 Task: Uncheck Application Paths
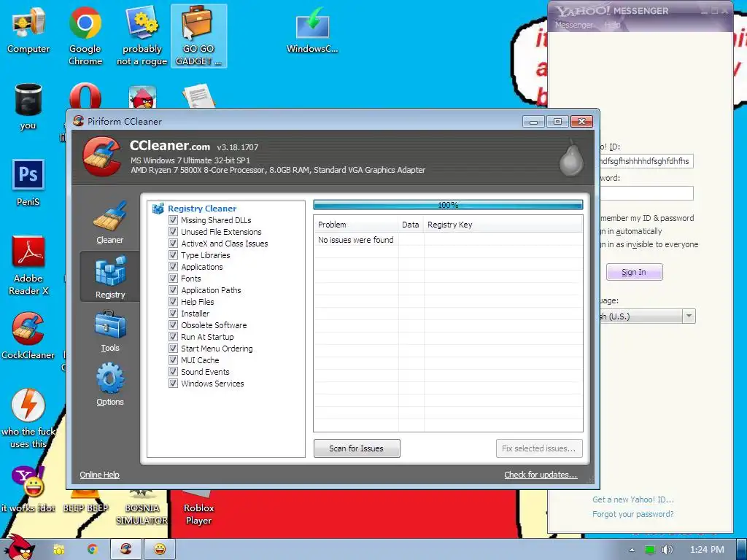point(174,290)
